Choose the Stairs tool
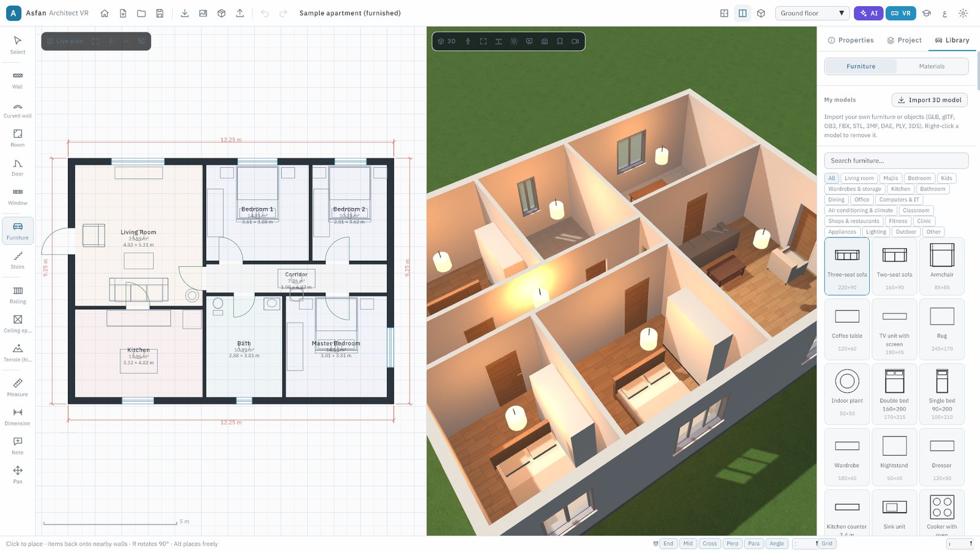This screenshot has height=551, width=980. (x=18, y=260)
